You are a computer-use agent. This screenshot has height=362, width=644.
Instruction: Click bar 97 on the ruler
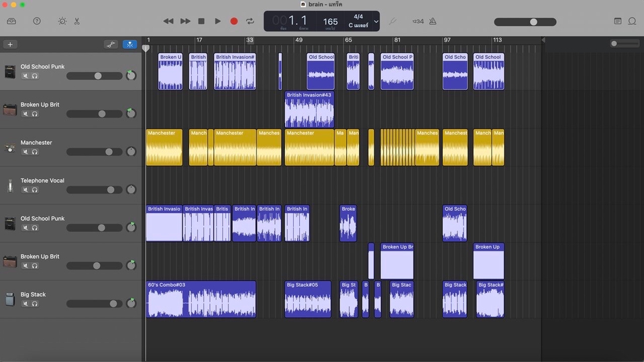tap(447, 40)
